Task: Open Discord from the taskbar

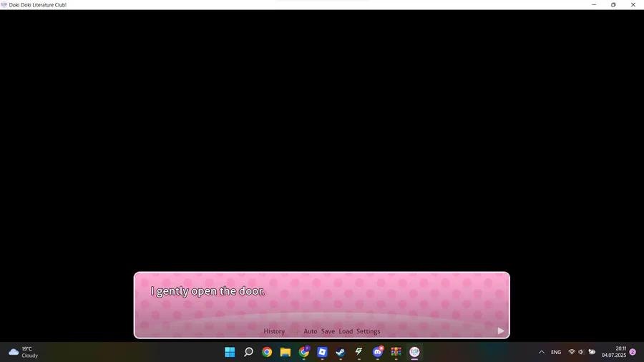Action: point(377,352)
